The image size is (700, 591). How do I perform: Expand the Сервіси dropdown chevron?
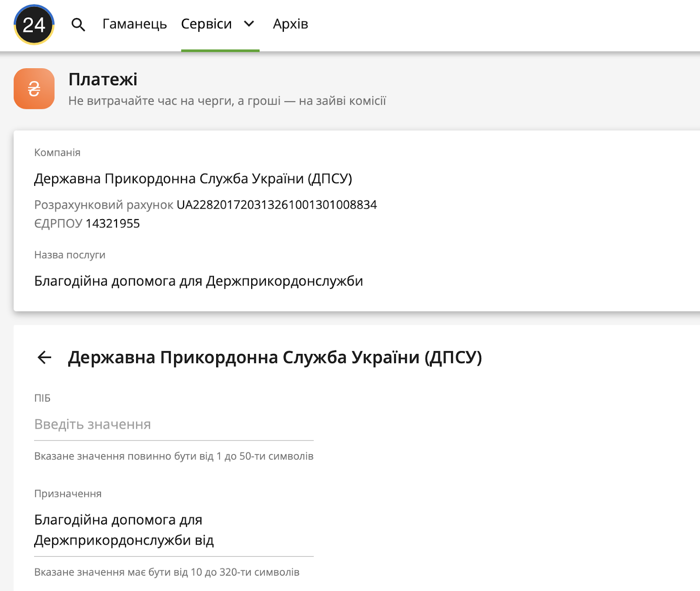click(249, 24)
